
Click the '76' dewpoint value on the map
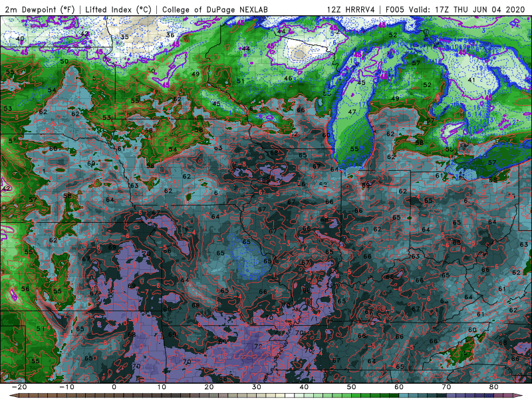pyautogui.click(x=301, y=184)
